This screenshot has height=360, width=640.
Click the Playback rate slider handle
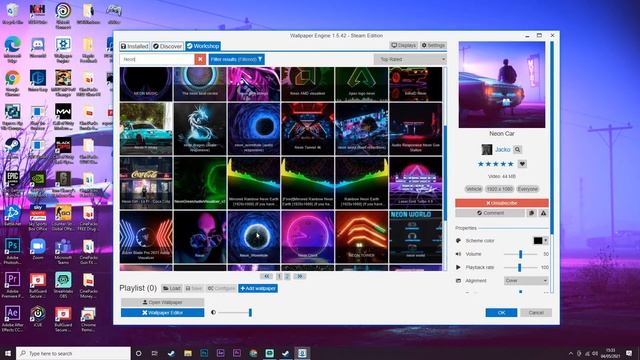[x=520, y=267]
